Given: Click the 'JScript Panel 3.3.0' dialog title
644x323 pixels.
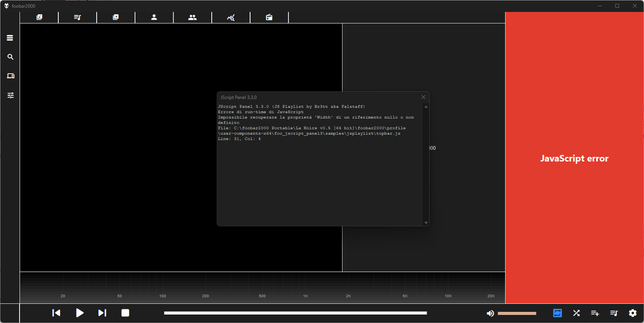Looking at the screenshot, I should [x=238, y=97].
